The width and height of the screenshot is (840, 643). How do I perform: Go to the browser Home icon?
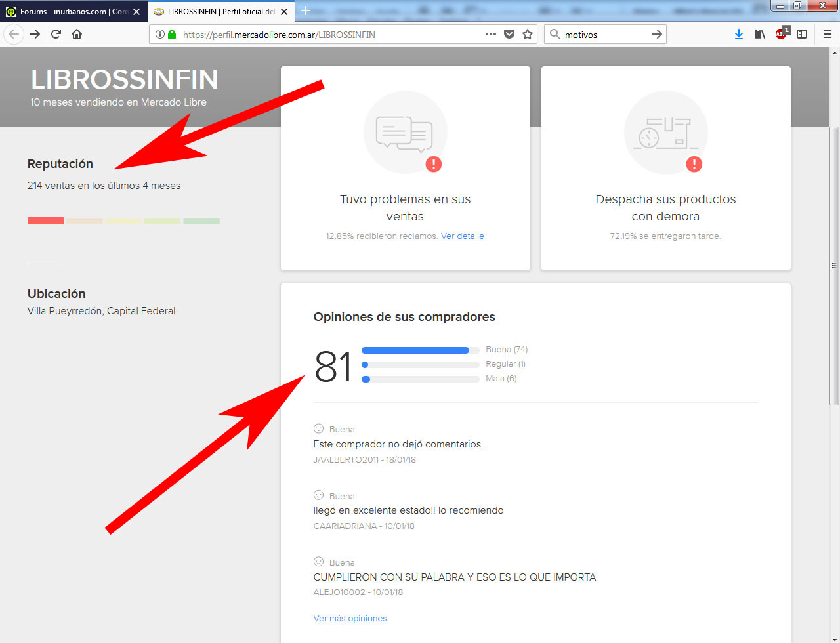tap(77, 34)
